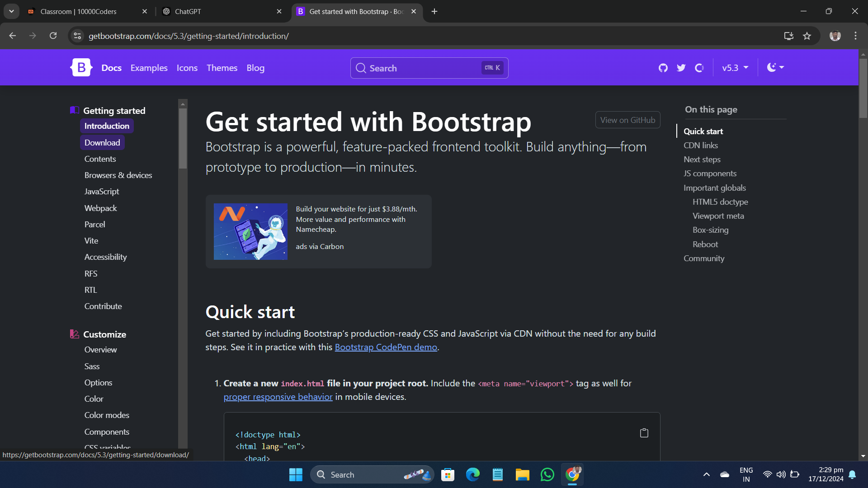Click the Open Collective icon in navbar
The width and height of the screenshot is (868, 488).
pyautogui.click(x=699, y=68)
